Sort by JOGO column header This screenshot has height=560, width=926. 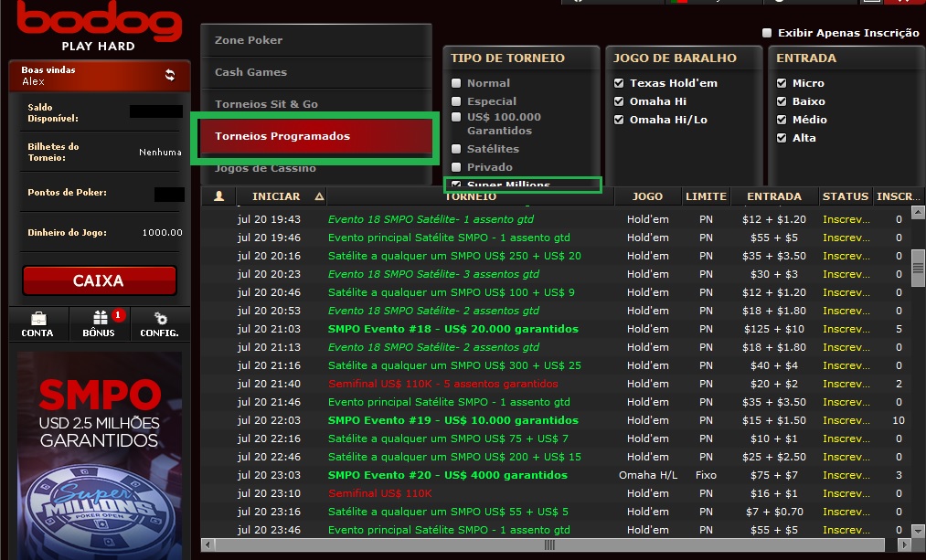pos(647,195)
